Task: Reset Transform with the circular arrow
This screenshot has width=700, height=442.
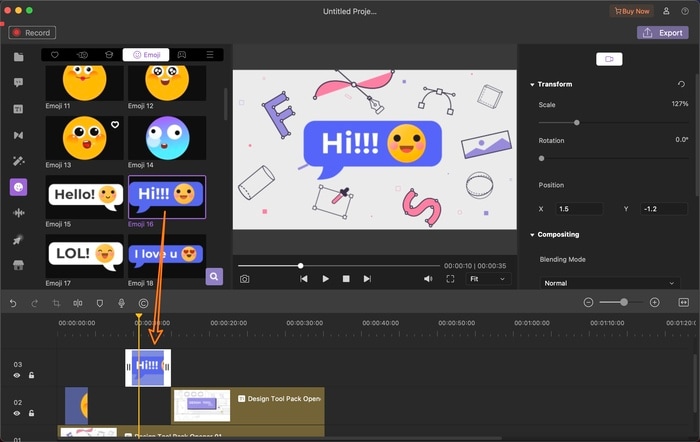Action: coord(681,84)
